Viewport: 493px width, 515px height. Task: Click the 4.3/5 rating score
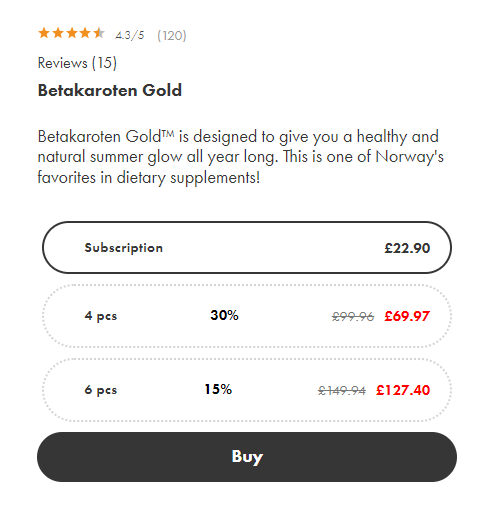(x=130, y=35)
